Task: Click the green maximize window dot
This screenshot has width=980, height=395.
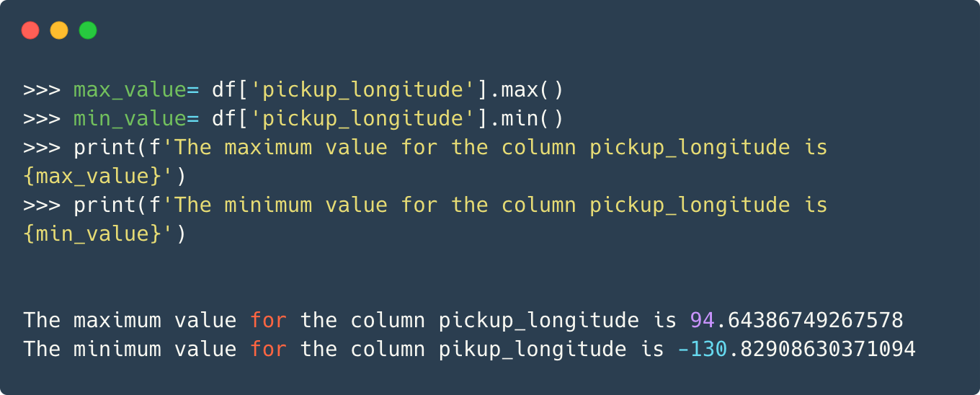Action: click(x=88, y=30)
